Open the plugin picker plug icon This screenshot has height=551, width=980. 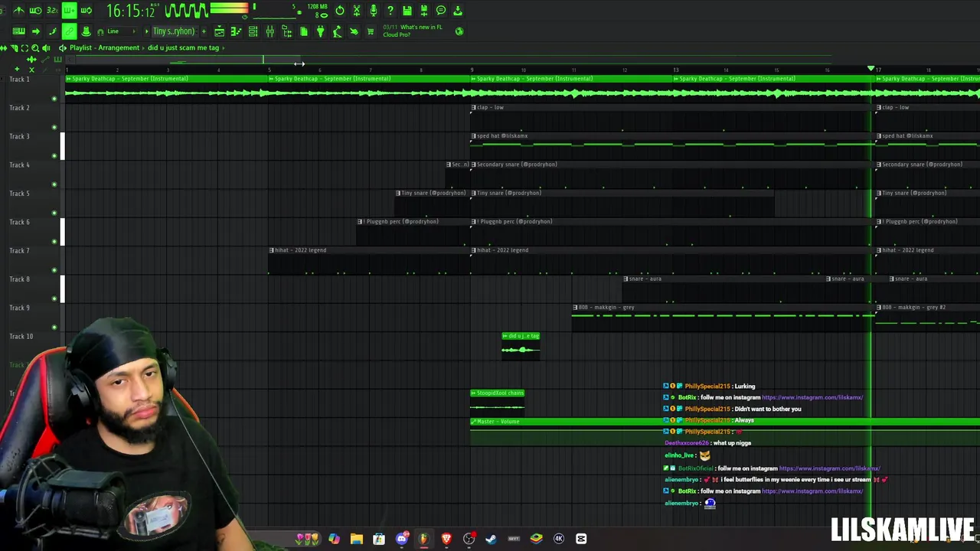click(x=321, y=31)
